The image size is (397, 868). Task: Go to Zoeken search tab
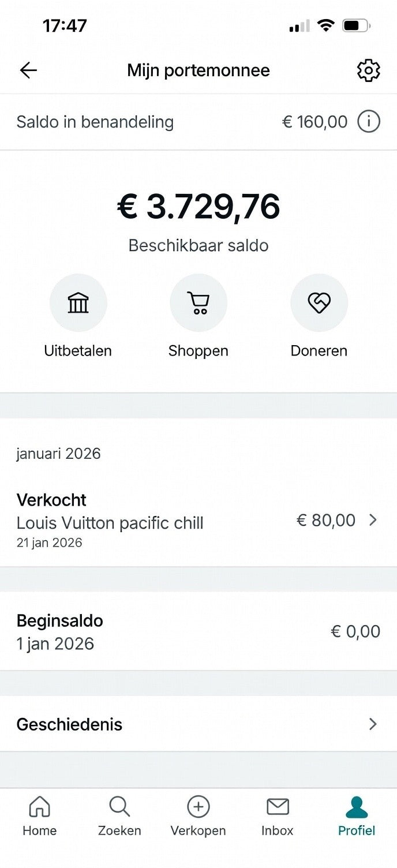[x=119, y=817]
